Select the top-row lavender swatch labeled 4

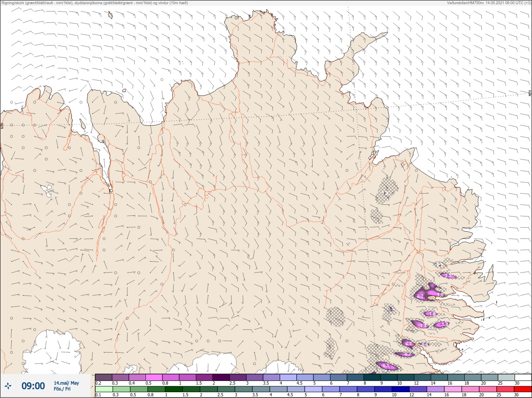(288, 377)
